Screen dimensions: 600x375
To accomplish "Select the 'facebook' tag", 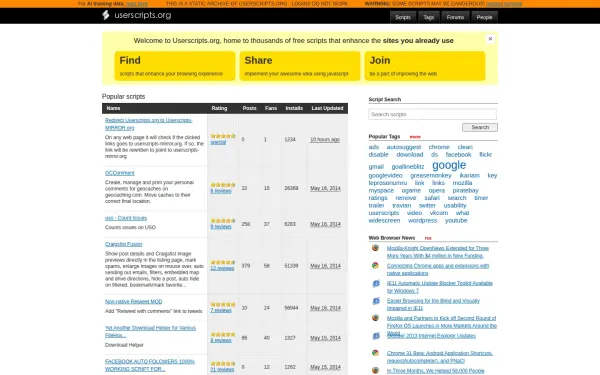I will click(458, 155).
